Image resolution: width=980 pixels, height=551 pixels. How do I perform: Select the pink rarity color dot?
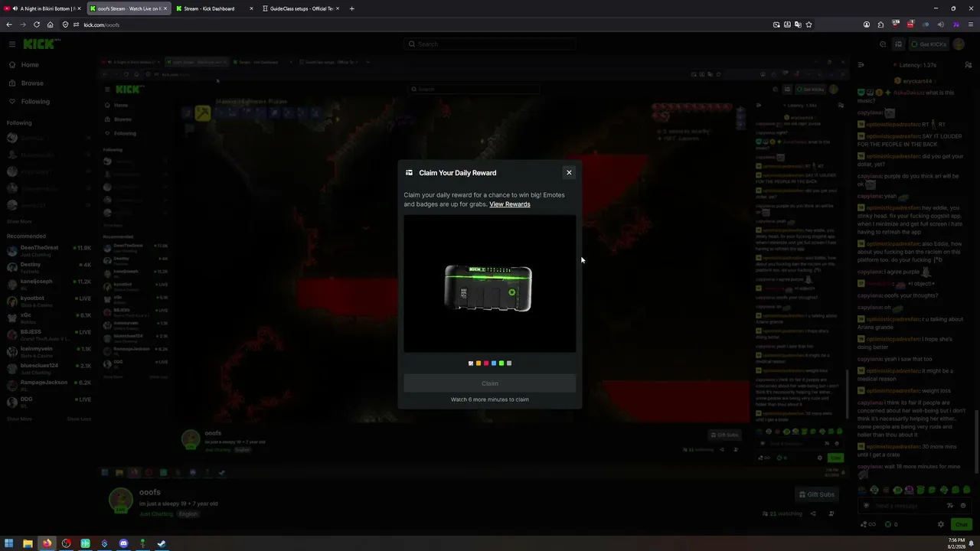(486, 364)
